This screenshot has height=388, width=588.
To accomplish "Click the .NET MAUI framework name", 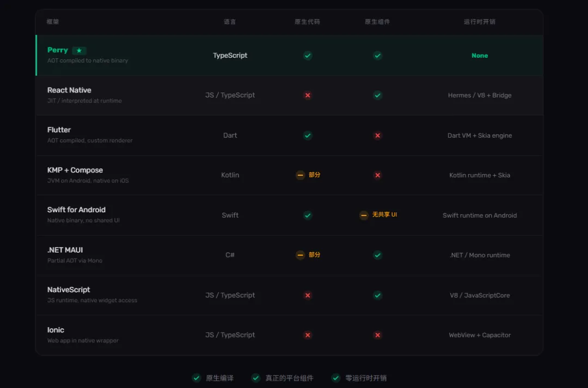I will click(65, 250).
